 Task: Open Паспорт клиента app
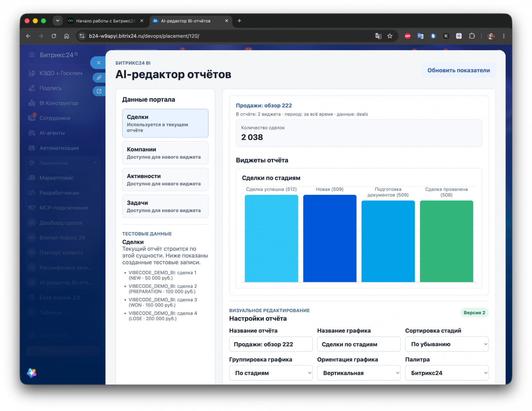(61, 253)
